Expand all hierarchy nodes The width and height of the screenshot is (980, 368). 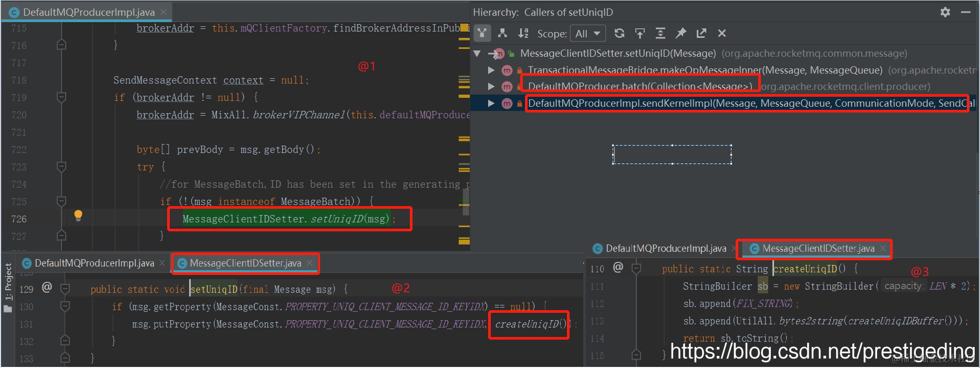click(661, 33)
